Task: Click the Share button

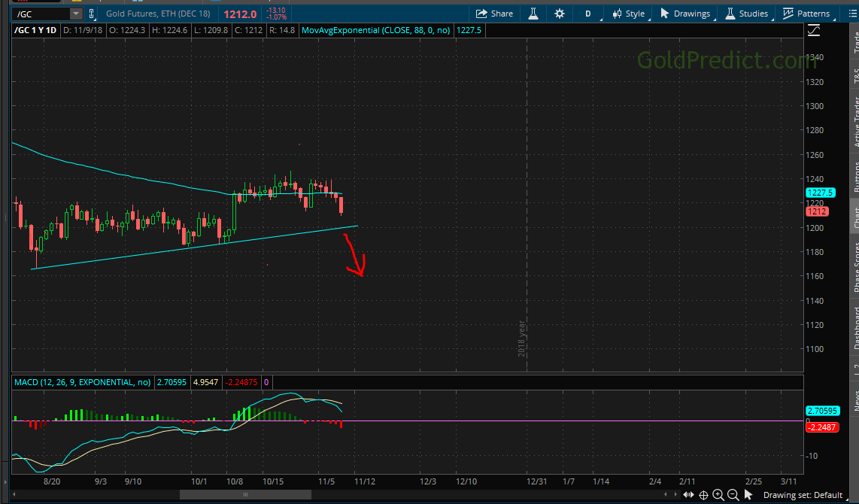Action: pyautogui.click(x=494, y=14)
